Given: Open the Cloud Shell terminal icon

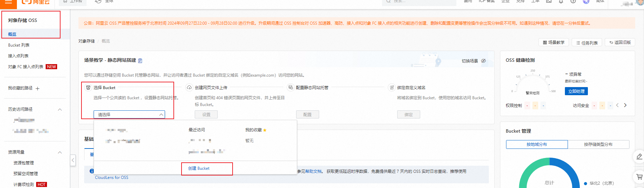Looking at the screenshot, I should [549, 1].
